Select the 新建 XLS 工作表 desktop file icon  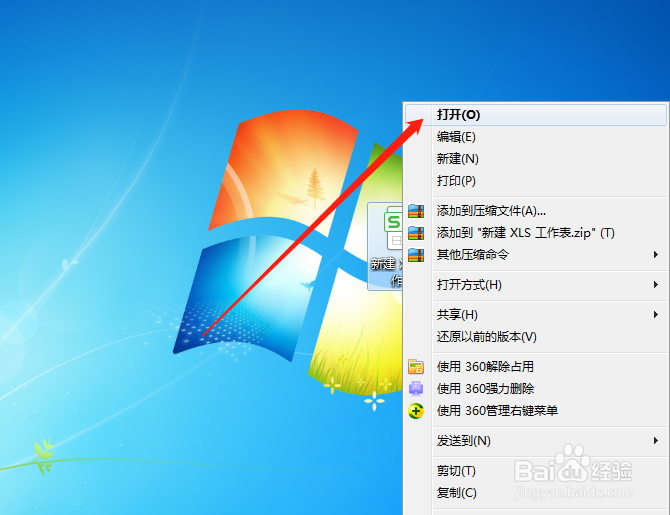click(385, 247)
